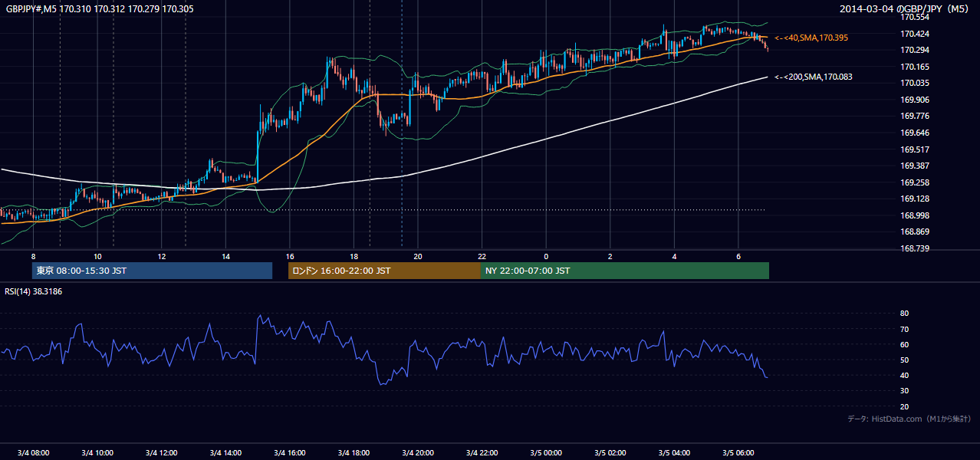980x460 pixels.
Task: Click the RSI 70 level label
Action: coord(904,329)
